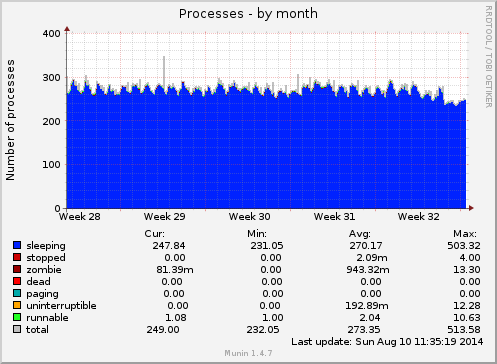Click the 'Max:' column header
497x364 pixels.
465,234
